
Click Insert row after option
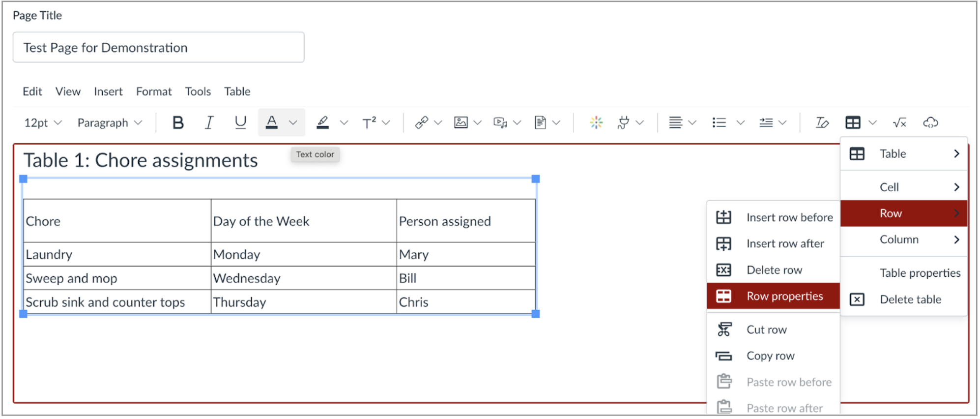[785, 243]
